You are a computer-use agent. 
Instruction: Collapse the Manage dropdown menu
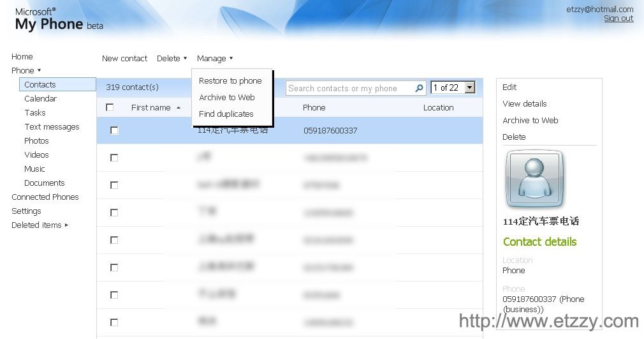pos(215,59)
